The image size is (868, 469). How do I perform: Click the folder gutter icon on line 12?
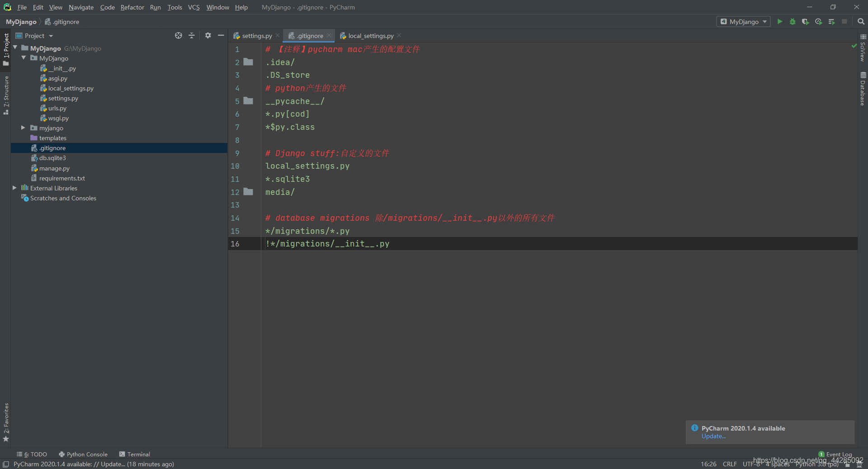(248, 192)
